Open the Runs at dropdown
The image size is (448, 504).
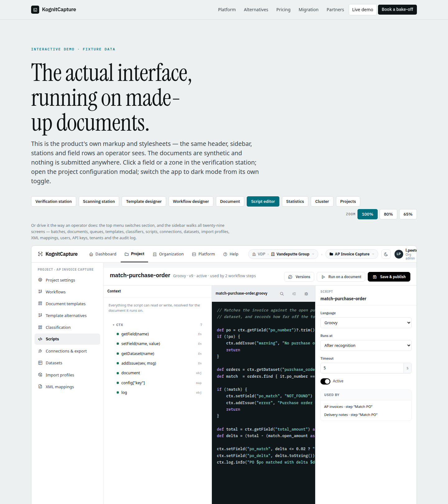[366, 346]
